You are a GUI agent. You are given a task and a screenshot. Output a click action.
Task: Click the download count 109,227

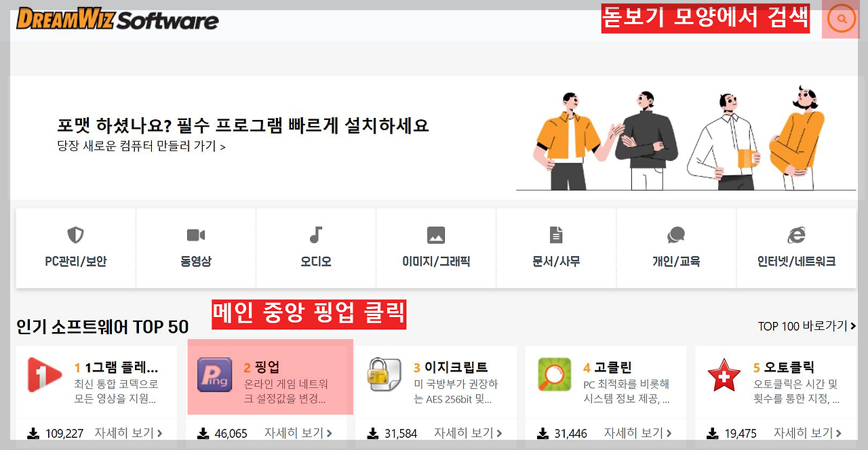64,434
